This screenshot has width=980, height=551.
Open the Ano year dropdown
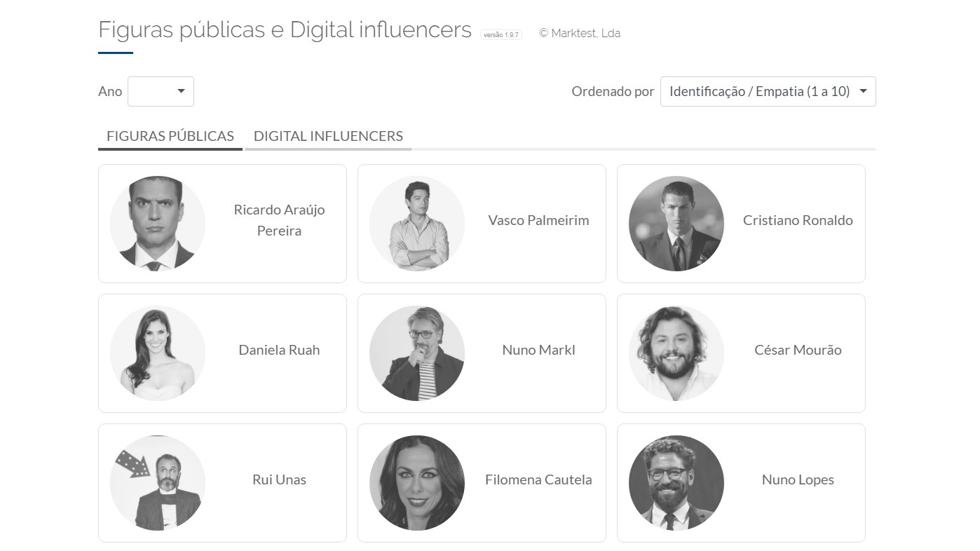(161, 92)
